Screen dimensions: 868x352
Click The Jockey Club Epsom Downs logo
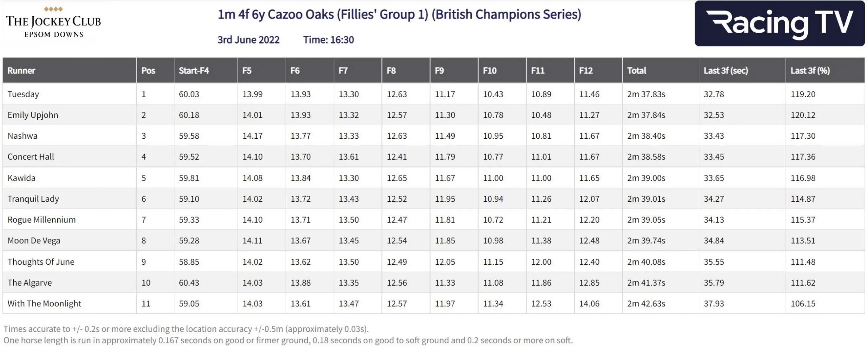(53, 23)
